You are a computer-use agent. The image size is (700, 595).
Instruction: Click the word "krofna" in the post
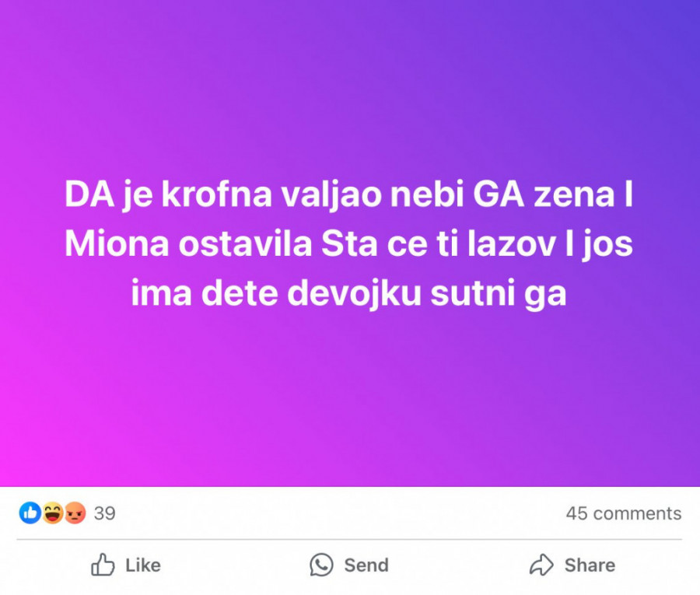click(x=216, y=194)
